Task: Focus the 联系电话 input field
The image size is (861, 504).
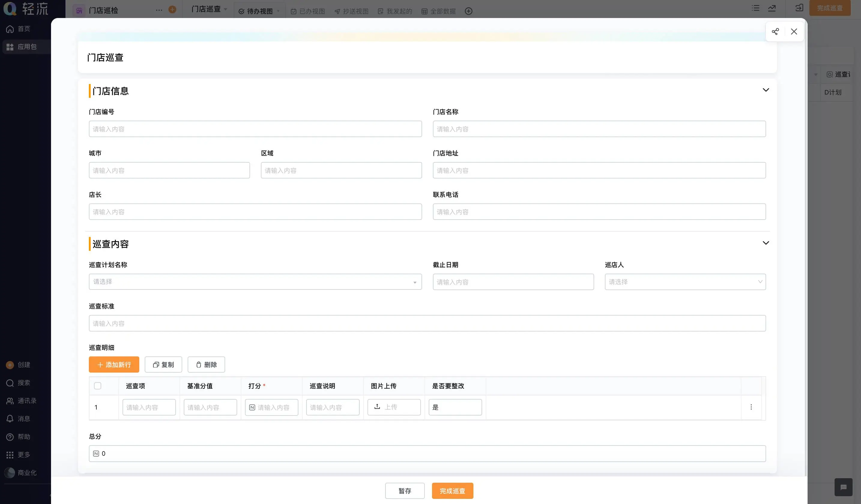Action: pyautogui.click(x=599, y=212)
